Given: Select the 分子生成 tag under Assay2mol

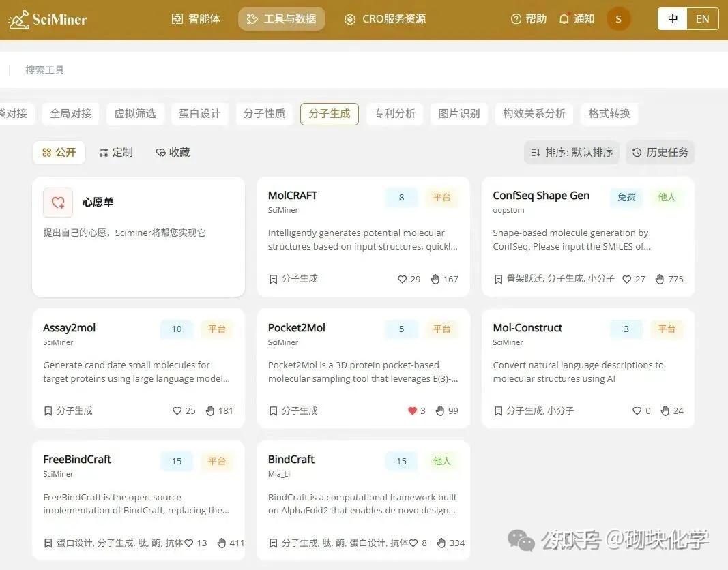Looking at the screenshot, I should (x=74, y=410).
